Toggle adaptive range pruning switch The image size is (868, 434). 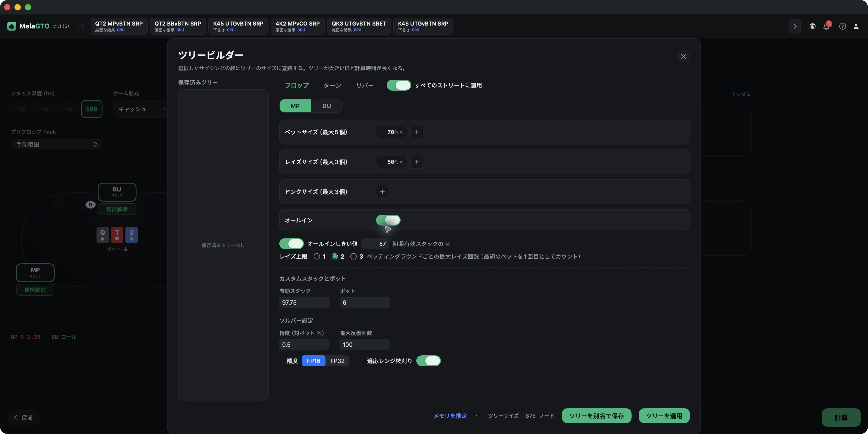pos(428,361)
